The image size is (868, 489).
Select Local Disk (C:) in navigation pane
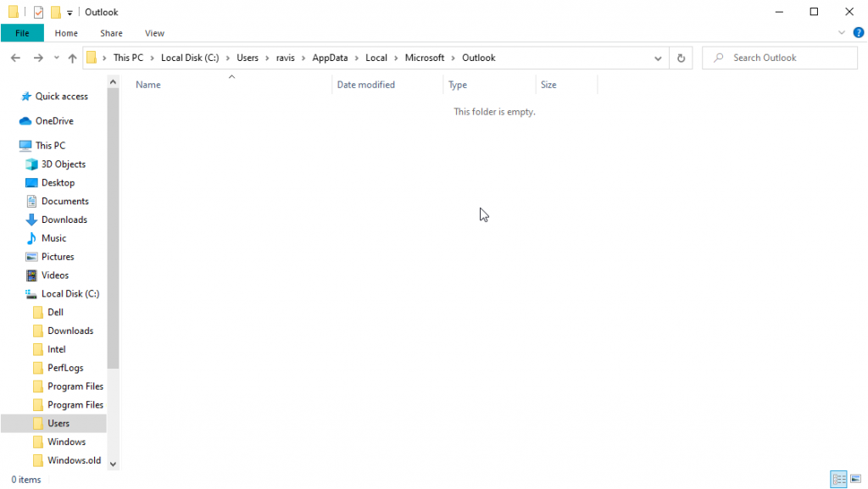pyautogui.click(x=70, y=294)
